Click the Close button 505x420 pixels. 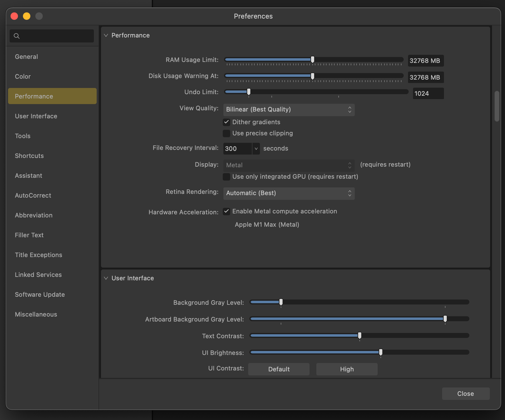[x=465, y=394]
